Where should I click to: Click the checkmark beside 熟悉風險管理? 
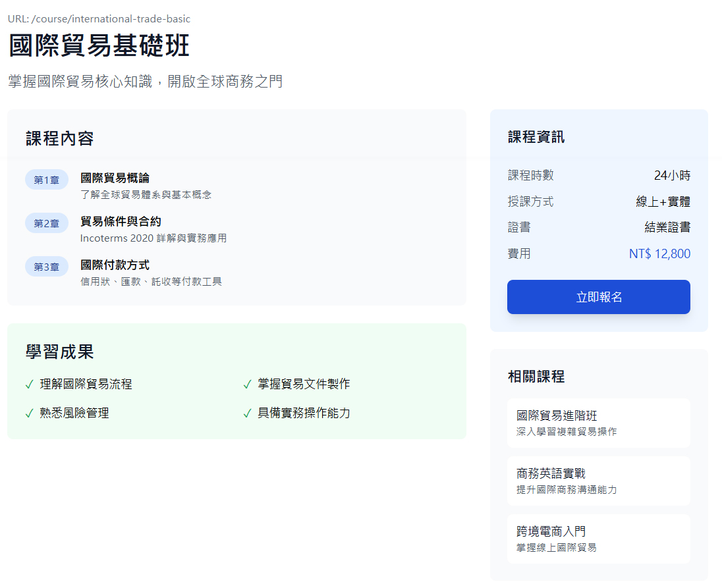[x=29, y=414]
